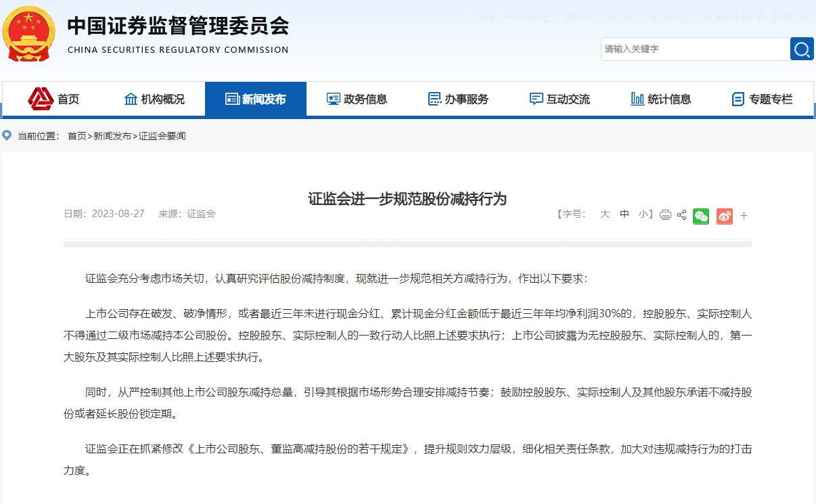Click the paragraph beginning 上市公司存在破发

point(407,336)
